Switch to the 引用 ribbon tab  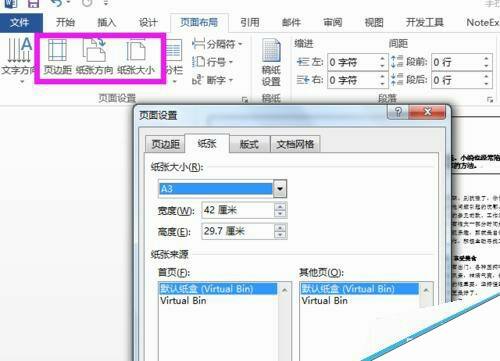(x=250, y=23)
